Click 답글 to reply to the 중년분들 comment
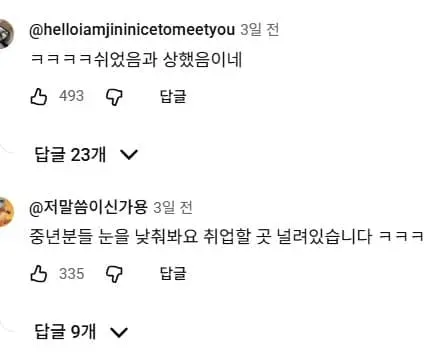The image size is (424, 364). pos(173,274)
